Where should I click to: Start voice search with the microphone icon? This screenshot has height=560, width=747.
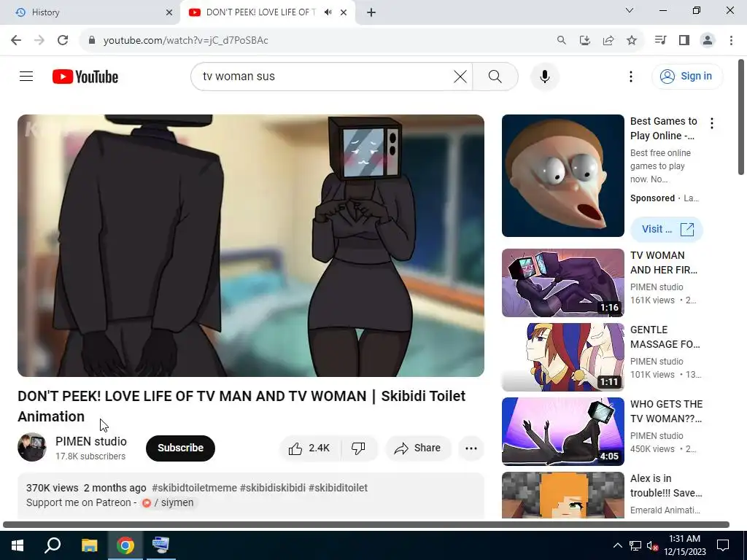pyautogui.click(x=544, y=76)
